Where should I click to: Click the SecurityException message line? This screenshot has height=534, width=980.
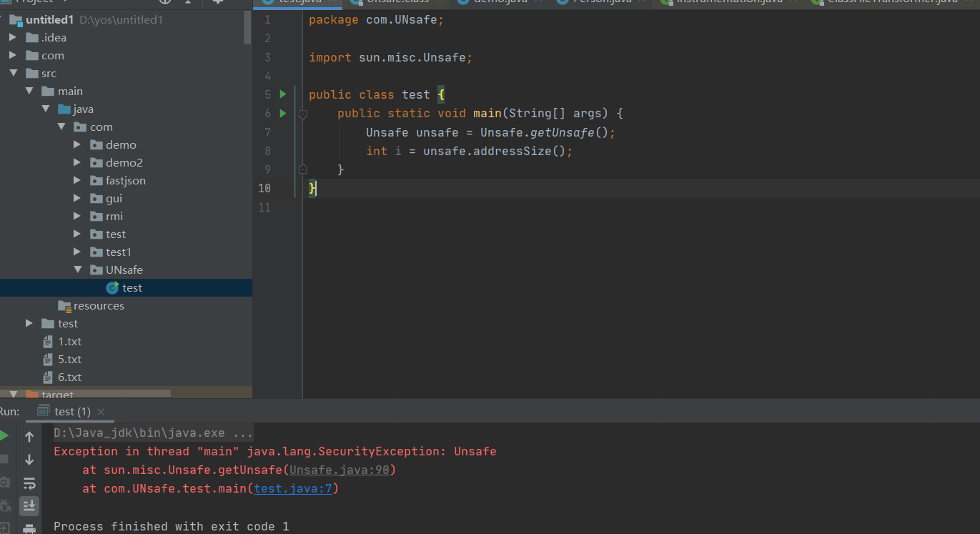[275, 452]
